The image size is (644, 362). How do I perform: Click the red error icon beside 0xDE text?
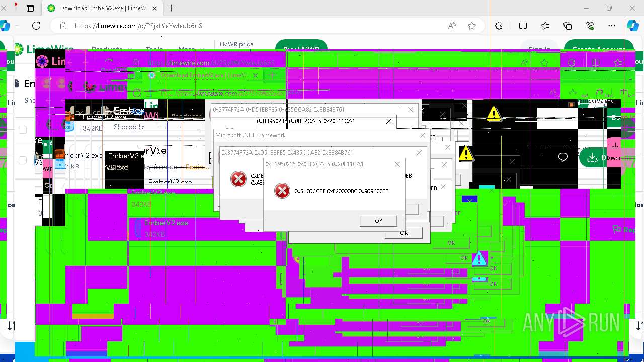pos(238,178)
